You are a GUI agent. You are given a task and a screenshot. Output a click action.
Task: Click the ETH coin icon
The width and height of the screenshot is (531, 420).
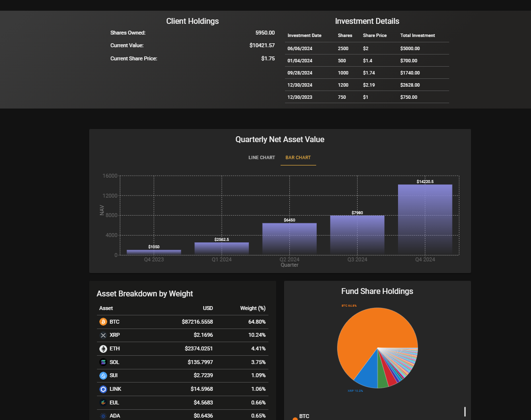pos(103,348)
